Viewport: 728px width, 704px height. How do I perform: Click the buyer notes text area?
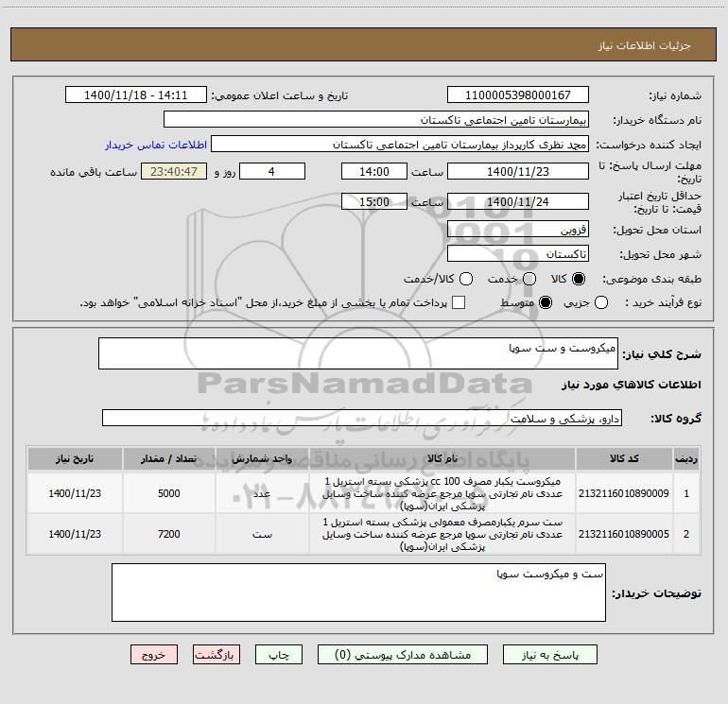pos(358,592)
